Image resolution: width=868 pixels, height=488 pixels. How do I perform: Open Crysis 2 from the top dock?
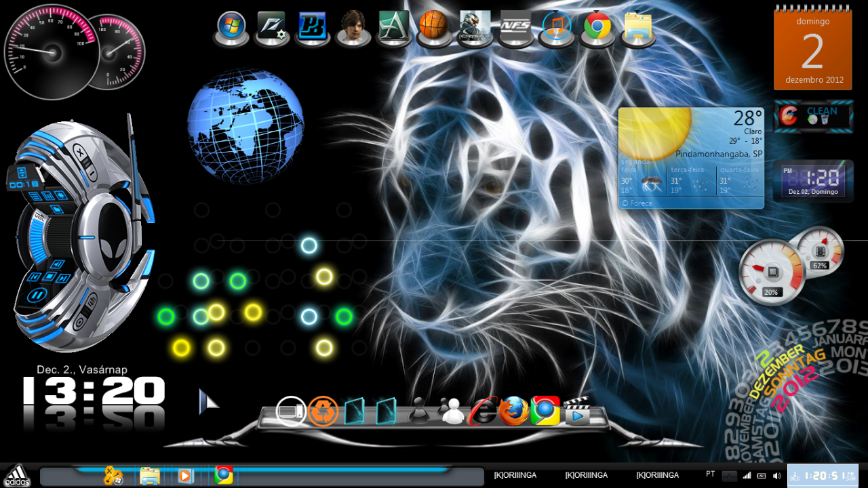(x=475, y=27)
